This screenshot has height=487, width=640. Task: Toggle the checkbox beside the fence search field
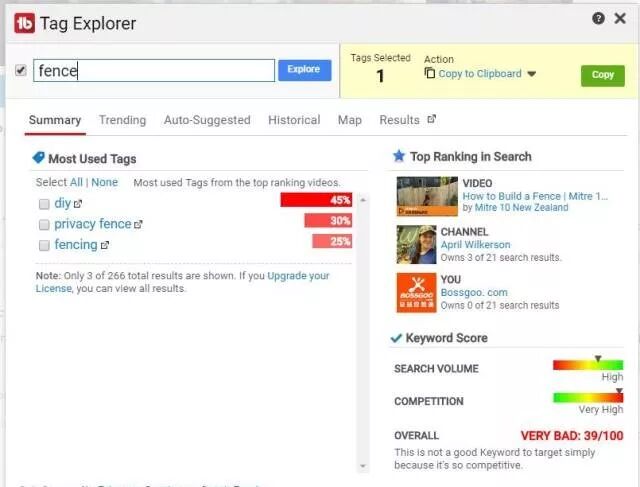[20, 70]
